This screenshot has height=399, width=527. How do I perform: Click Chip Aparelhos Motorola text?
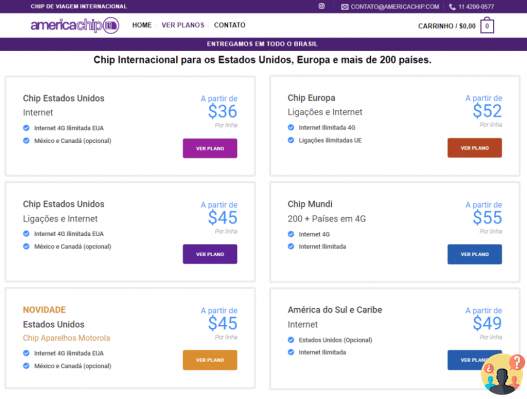[66, 338]
